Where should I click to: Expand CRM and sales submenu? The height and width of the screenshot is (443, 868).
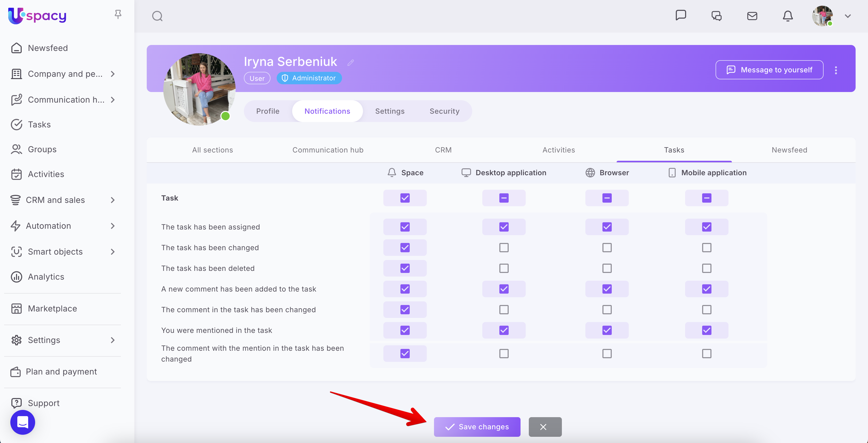click(113, 200)
